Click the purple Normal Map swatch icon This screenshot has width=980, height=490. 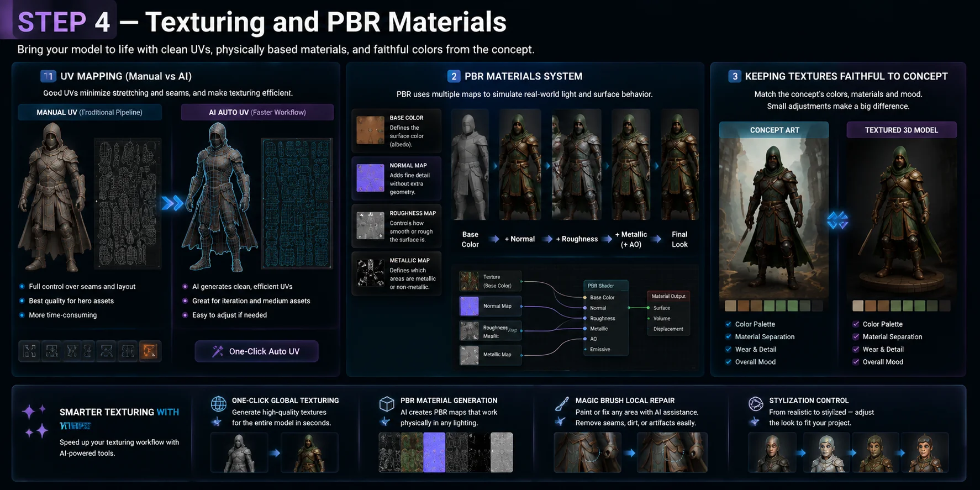pos(370,178)
